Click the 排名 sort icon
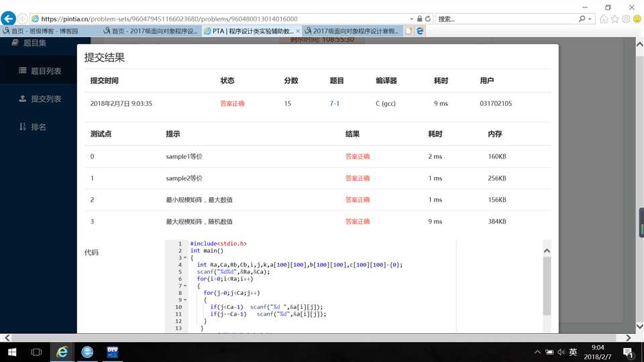Screen dimensions: 644x362 click(x=23, y=127)
